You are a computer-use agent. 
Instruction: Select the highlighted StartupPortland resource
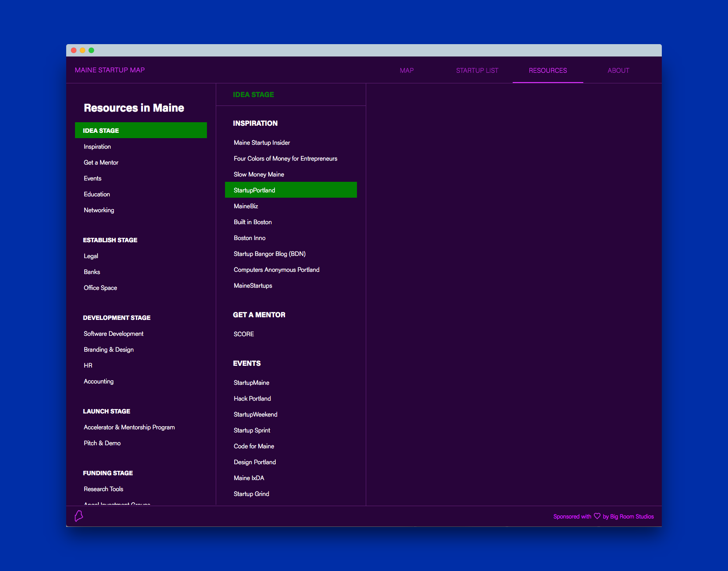(291, 190)
